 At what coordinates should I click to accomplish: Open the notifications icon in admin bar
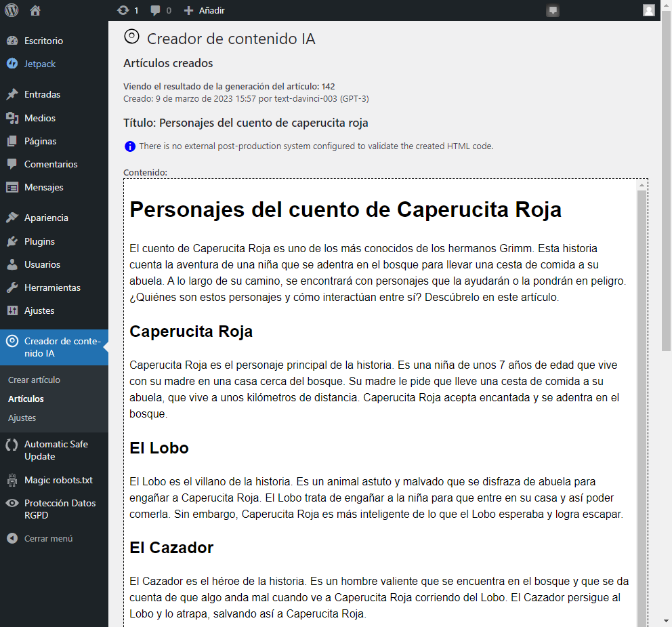click(553, 10)
